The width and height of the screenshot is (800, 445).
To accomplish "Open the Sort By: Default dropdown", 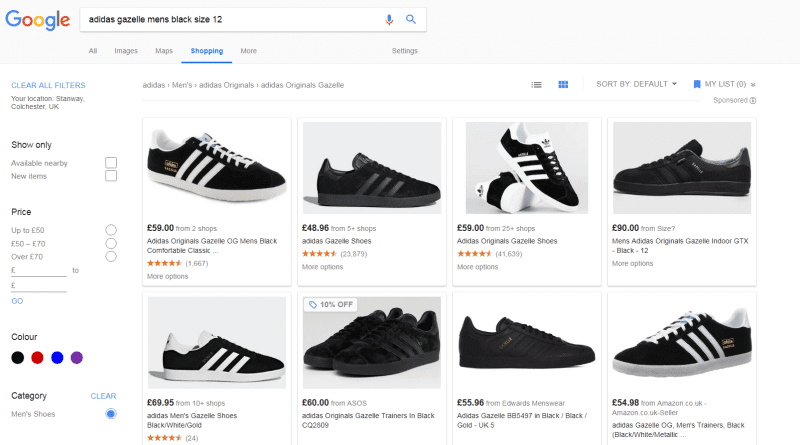I will coord(636,84).
